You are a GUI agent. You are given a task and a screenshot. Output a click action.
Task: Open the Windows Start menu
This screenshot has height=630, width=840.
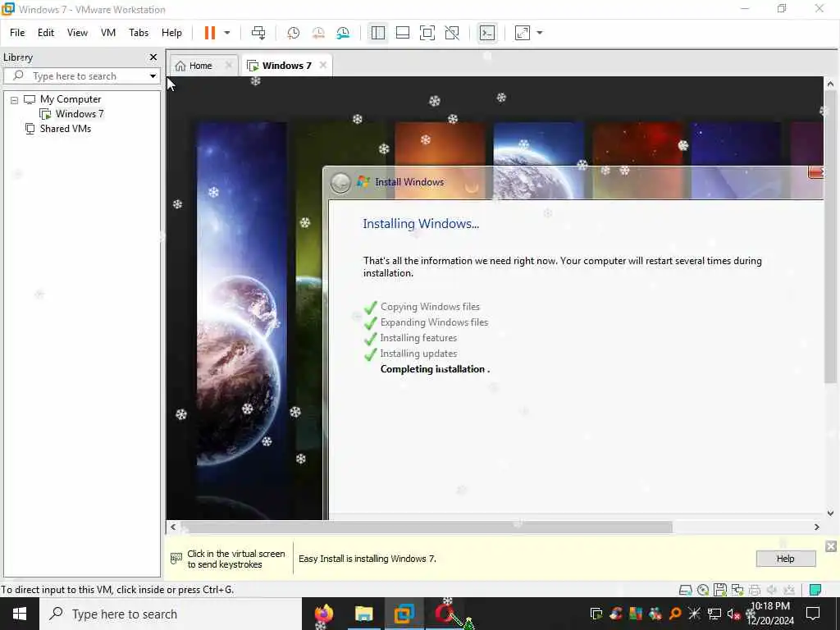coord(20,614)
